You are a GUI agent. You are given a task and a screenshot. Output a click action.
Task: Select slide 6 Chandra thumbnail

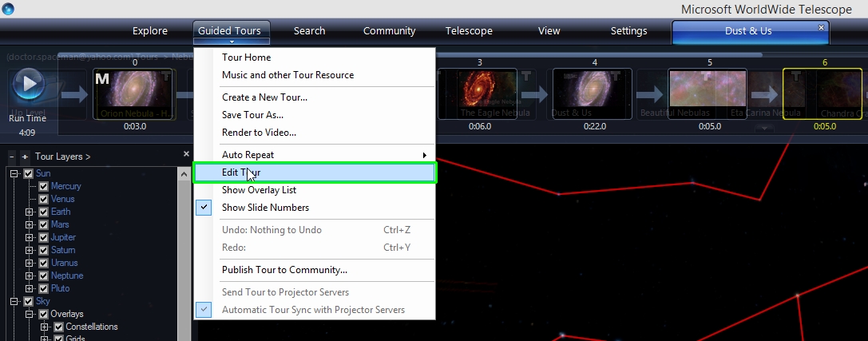[x=822, y=93]
